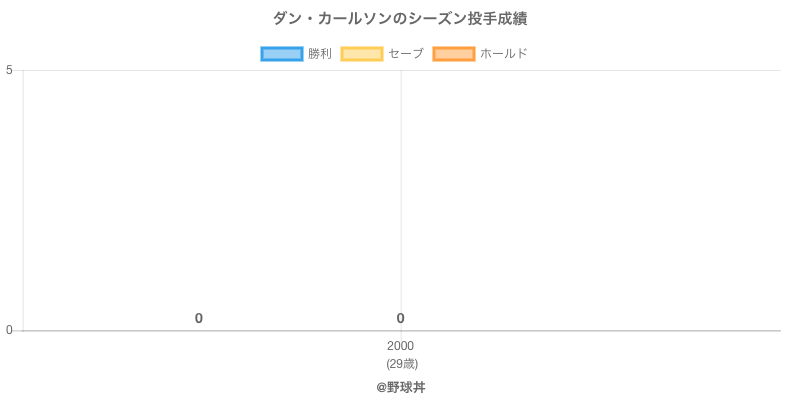Toggle the セーブ series via its legend text
The height and width of the screenshot is (400, 800).
pos(406,54)
